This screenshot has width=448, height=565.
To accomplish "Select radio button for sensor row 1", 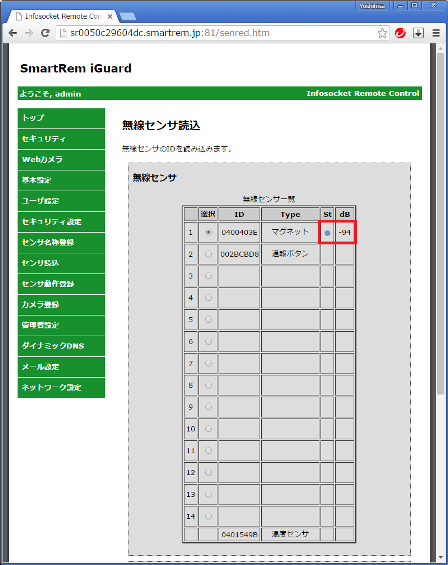I will click(208, 232).
